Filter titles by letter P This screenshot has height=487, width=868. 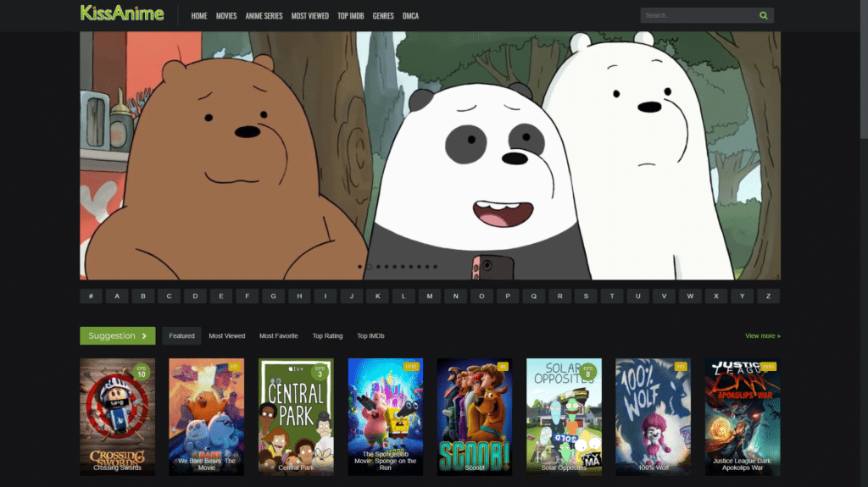tap(508, 296)
